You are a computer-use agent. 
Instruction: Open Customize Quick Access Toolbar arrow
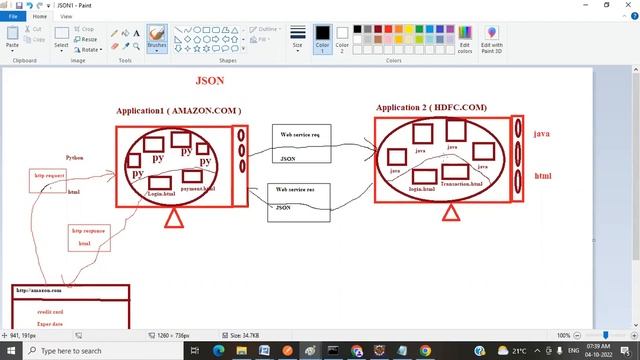coord(48,6)
